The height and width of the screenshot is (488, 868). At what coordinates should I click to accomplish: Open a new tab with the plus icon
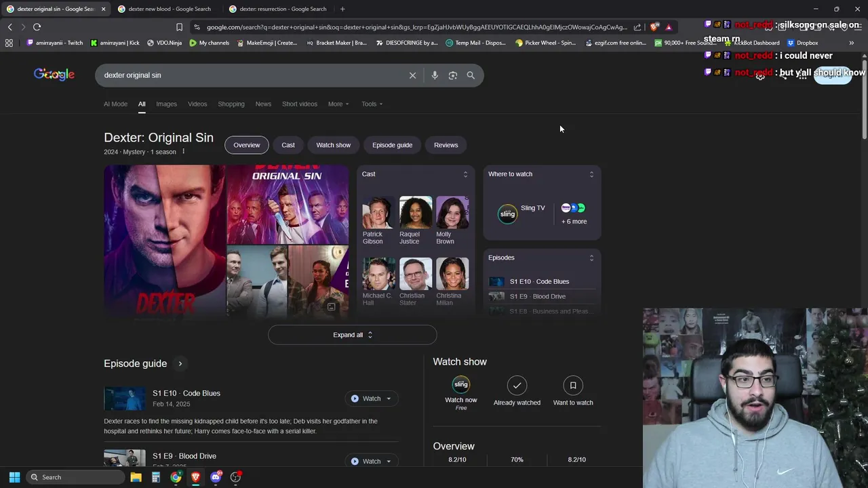pyautogui.click(x=342, y=9)
